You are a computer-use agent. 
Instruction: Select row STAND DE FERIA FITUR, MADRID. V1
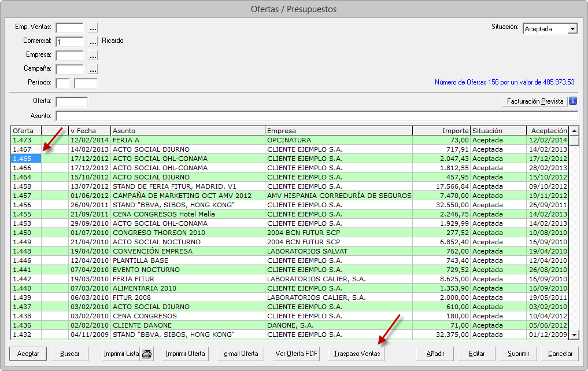(290, 186)
